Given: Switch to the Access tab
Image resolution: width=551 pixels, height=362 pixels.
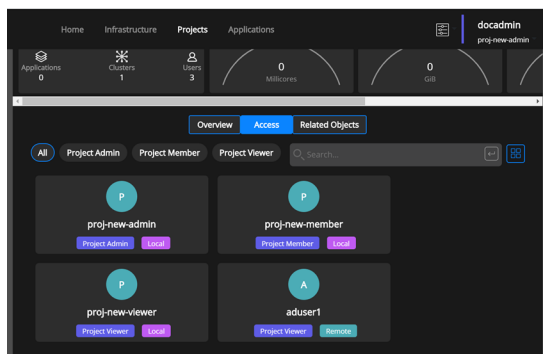Looking at the screenshot, I should pos(266,125).
